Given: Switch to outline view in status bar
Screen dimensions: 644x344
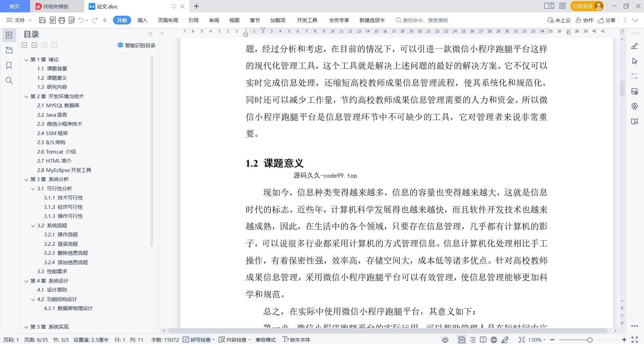Looking at the screenshot, I should (x=473, y=340).
